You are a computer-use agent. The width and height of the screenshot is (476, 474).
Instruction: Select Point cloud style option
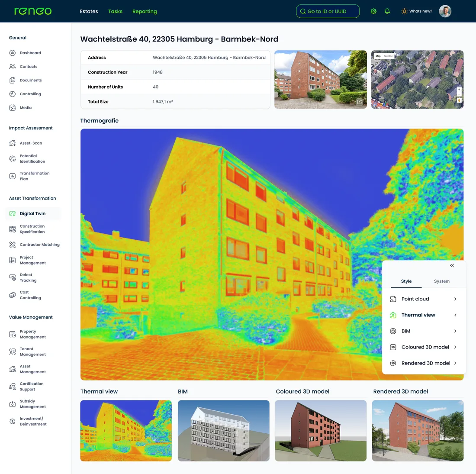click(424, 299)
